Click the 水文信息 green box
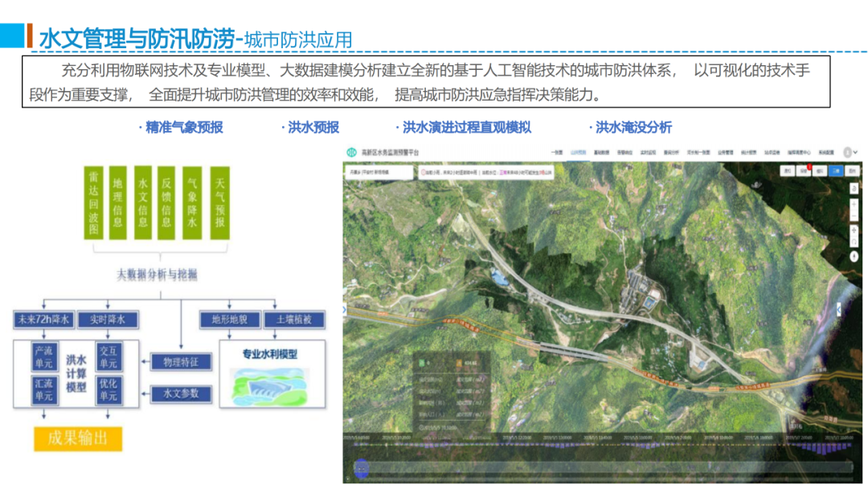Screen dimensions: 868x489 point(143,203)
